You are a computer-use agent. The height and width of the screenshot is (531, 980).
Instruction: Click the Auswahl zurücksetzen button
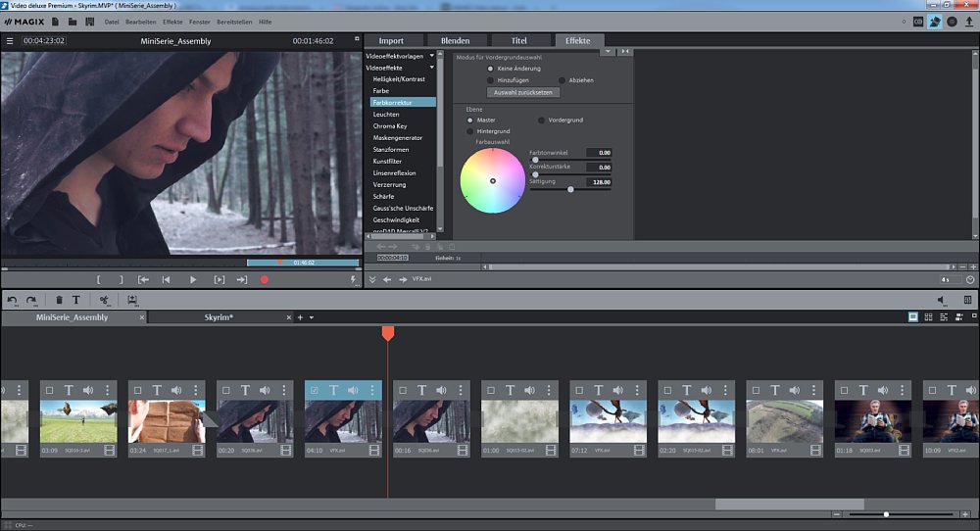(522, 92)
